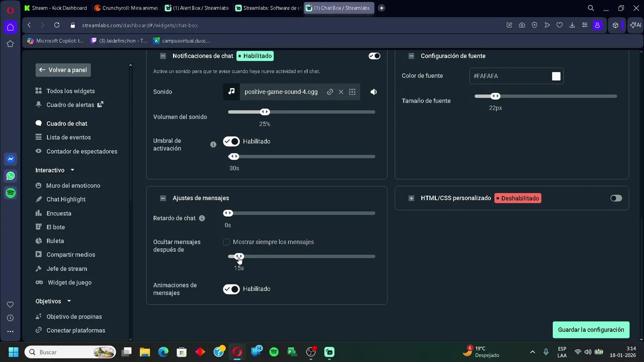Open Opera history clock in sidebar

[x=10, y=318]
